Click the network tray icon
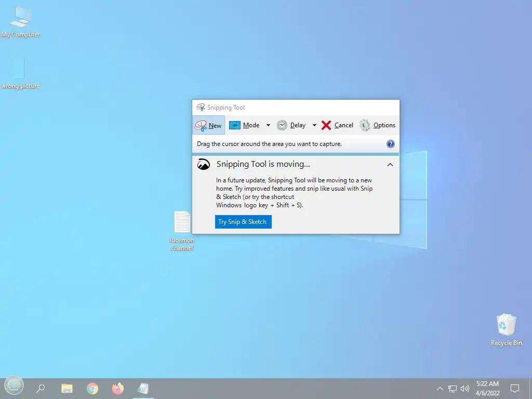The image size is (532, 399). pyautogui.click(x=453, y=389)
